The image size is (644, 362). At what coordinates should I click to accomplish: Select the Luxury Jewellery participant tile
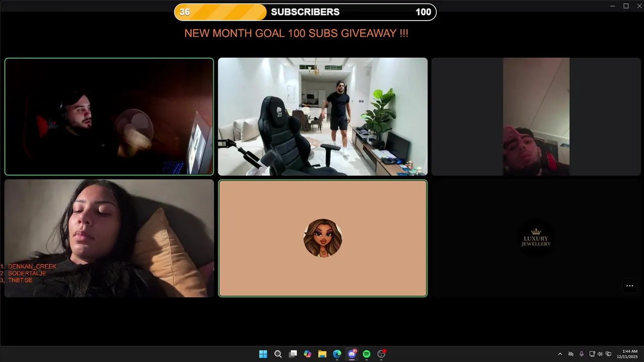coord(536,238)
